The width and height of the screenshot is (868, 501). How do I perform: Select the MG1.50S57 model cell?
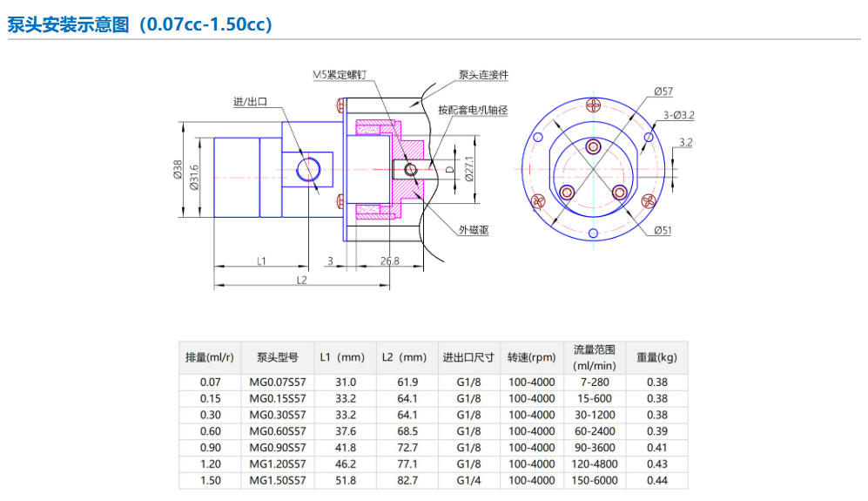278,480
